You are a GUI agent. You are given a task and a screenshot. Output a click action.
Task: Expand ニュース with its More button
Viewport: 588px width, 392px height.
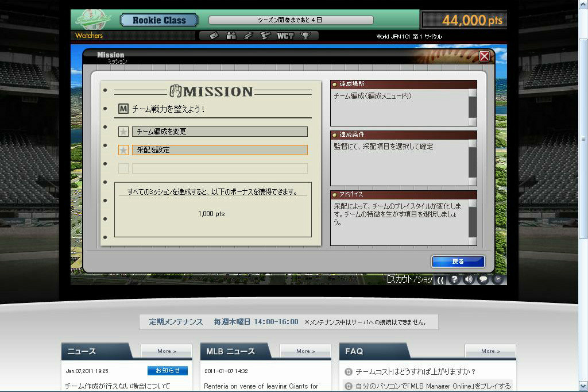pyautogui.click(x=167, y=351)
